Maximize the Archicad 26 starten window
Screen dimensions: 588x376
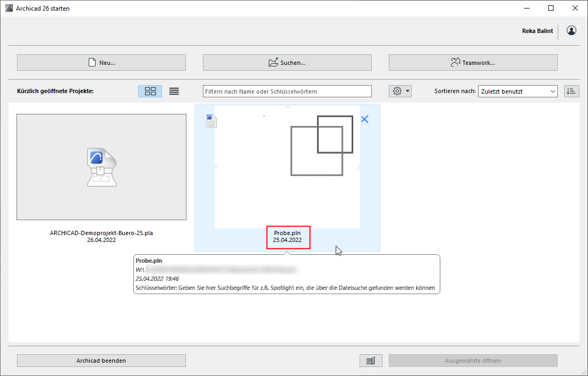(550, 9)
